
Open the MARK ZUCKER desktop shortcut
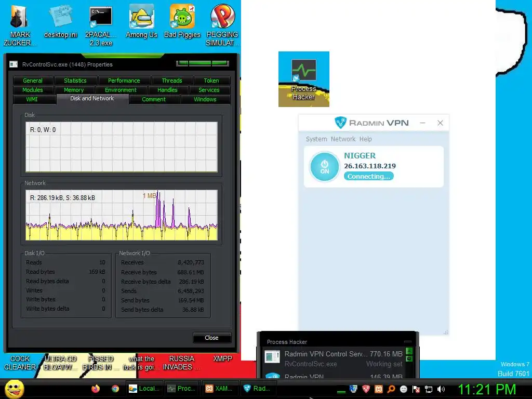point(19,25)
